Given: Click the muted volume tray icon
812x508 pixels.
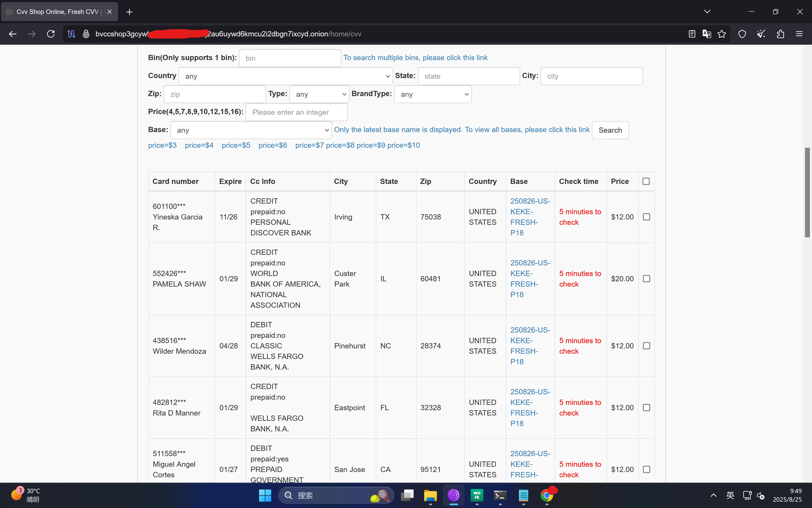Looking at the screenshot, I should pyautogui.click(x=761, y=496).
